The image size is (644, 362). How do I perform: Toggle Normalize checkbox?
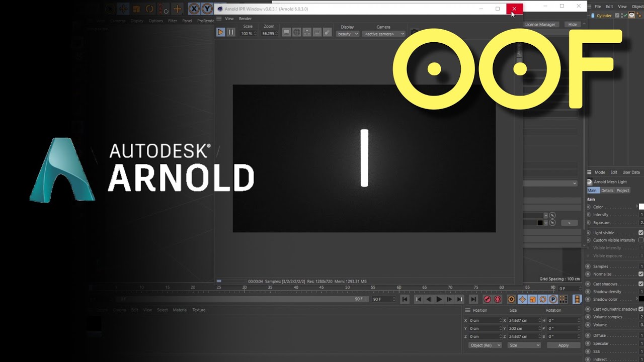click(641, 274)
